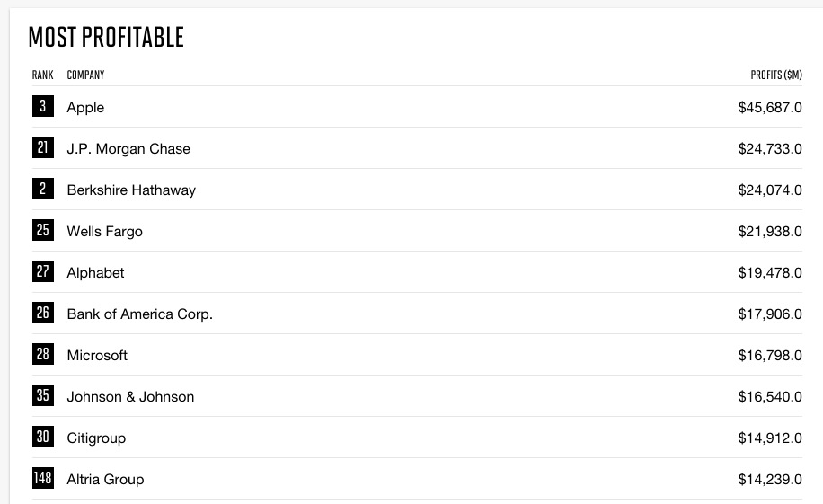Click the rank 26 badge for Bank of America
This screenshot has width=823, height=504.
(x=42, y=314)
